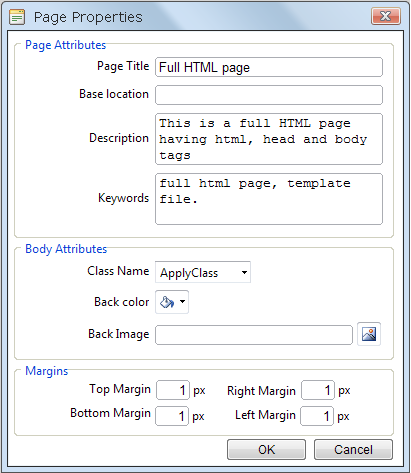
Task: Click the Page Attributes group heading
Action: 66,45
